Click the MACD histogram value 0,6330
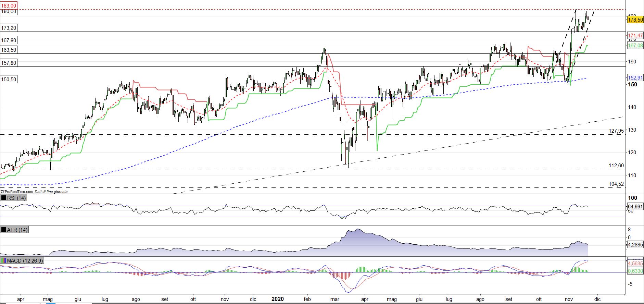 [x=635, y=271]
